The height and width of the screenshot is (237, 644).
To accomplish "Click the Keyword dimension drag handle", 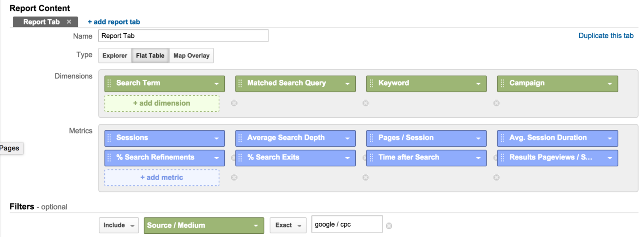I will click(x=371, y=83).
